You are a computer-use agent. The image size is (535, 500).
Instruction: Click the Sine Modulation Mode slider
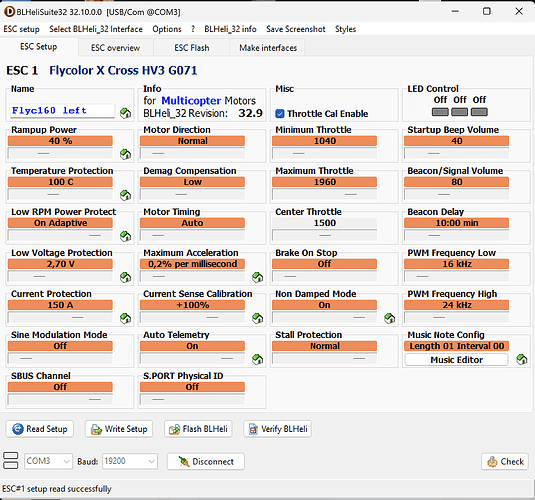pyautogui.click(x=60, y=358)
